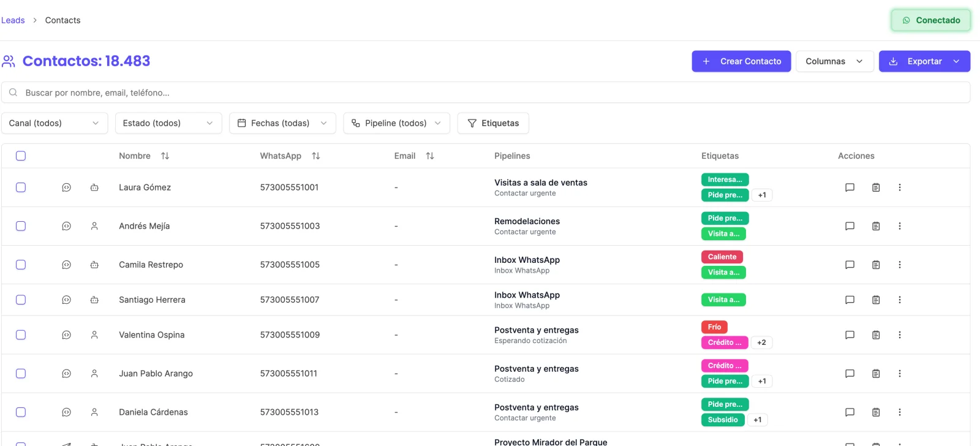Sort contacts by WhatsApp column
This screenshot has height=446, width=980.
(x=315, y=156)
